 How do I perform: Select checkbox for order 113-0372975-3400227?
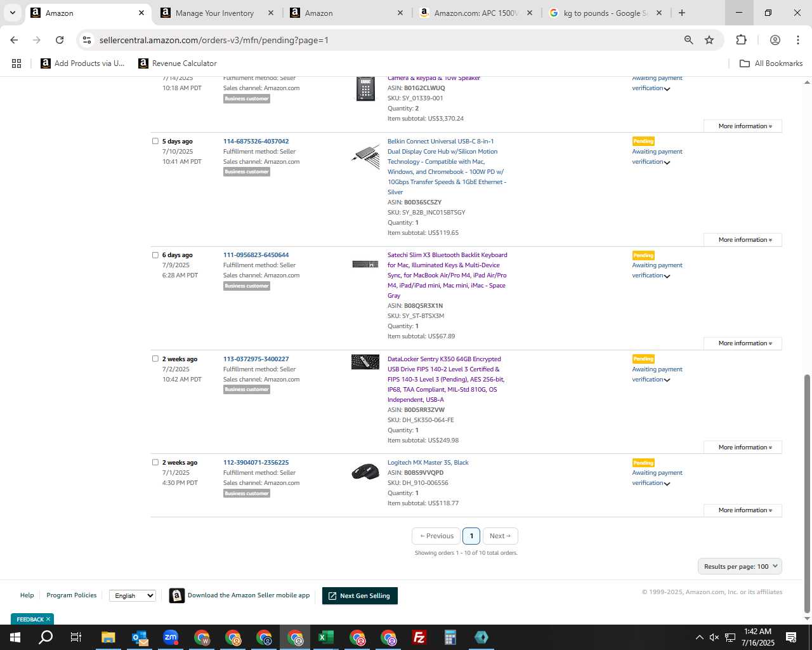[155, 359]
